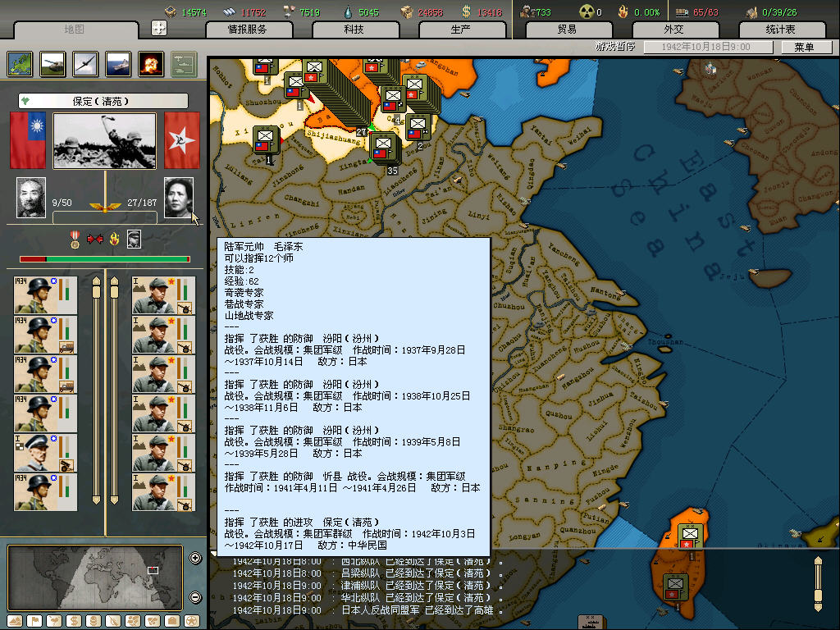Open the 统计表 statistics tab

point(781,30)
